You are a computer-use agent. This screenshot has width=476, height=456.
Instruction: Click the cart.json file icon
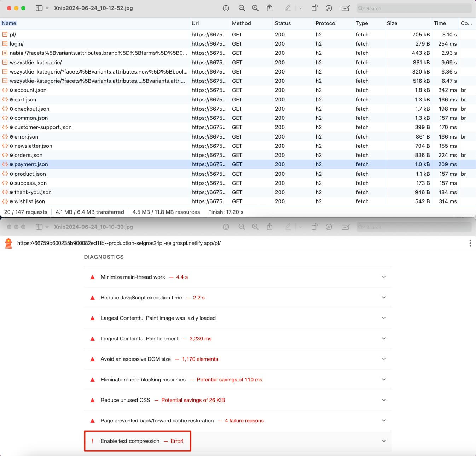click(5, 100)
